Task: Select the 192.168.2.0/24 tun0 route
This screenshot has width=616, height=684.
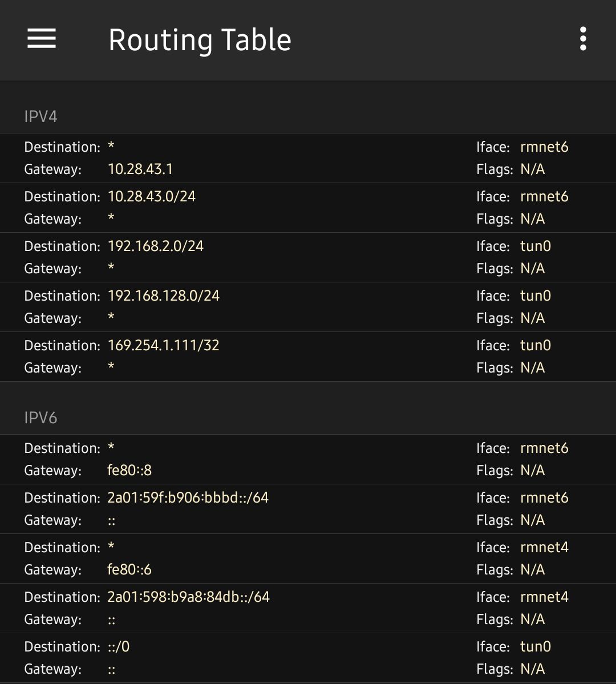Action: pyautogui.click(x=308, y=257)
